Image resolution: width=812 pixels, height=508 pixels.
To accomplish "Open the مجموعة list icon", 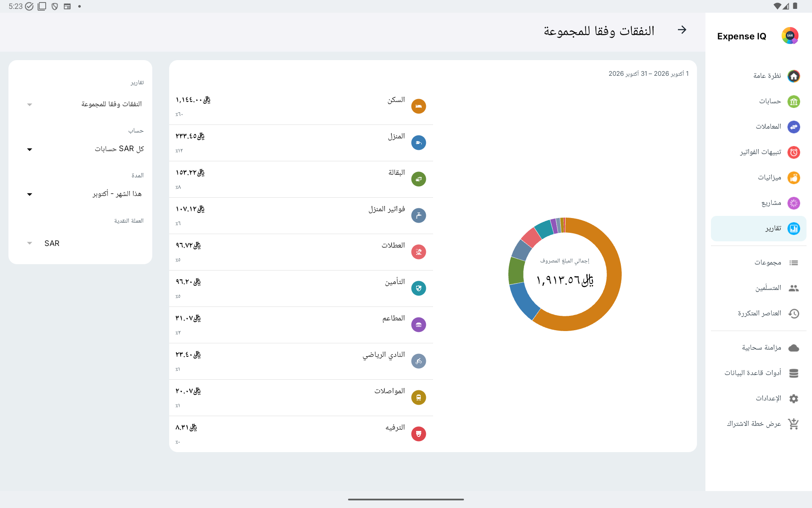I will [793, 263].
